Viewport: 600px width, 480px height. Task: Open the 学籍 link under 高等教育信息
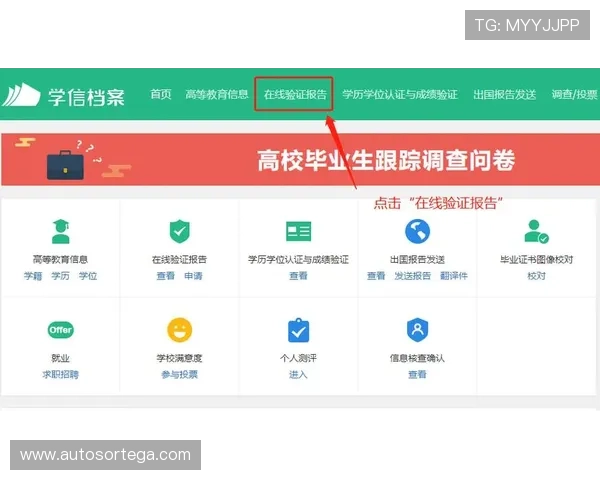coord(33,276)
